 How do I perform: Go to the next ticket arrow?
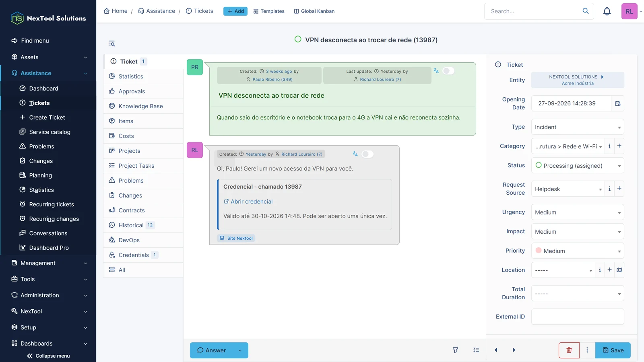pos(514,350)
